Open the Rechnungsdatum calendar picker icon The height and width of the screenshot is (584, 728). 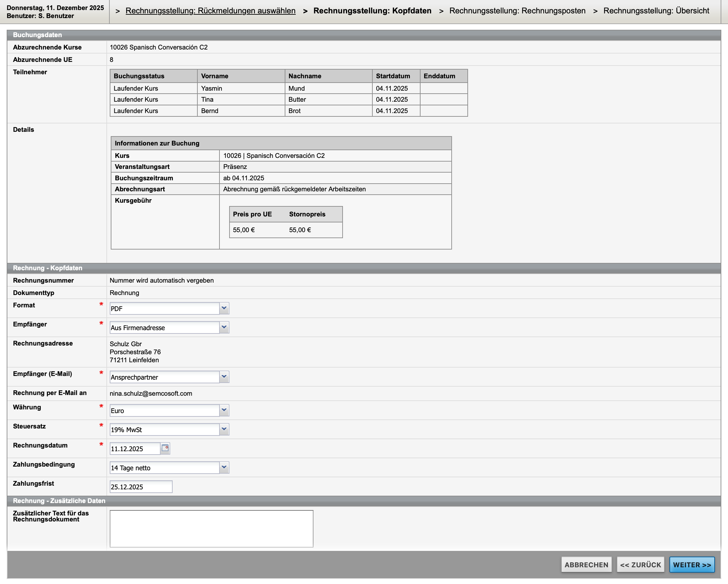pos(165,448)
